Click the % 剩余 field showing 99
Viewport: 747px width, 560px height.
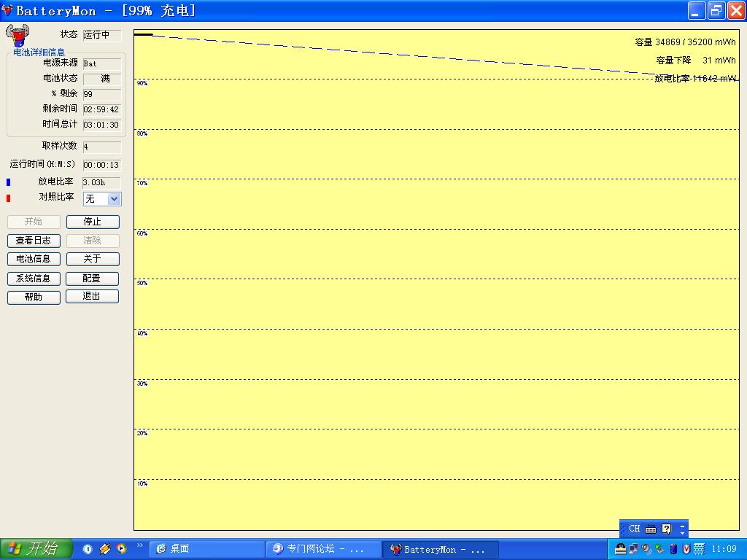(x=102, y=94)
